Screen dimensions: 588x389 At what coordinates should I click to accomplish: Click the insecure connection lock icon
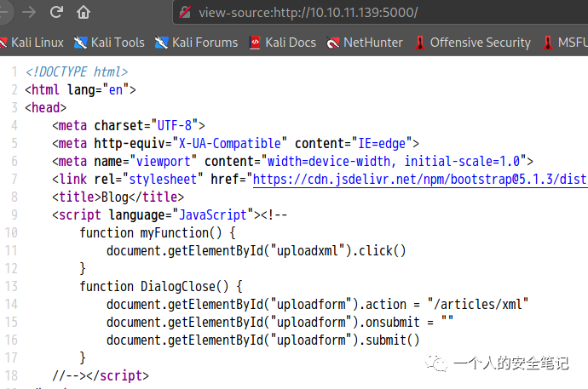click(x=185, y=13)
